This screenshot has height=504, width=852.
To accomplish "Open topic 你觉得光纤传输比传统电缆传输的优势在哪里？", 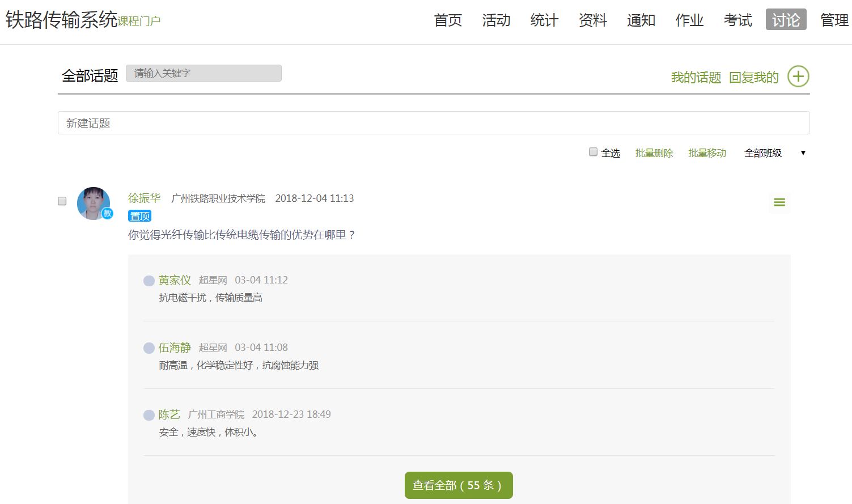I will click(x=241, y=235).
